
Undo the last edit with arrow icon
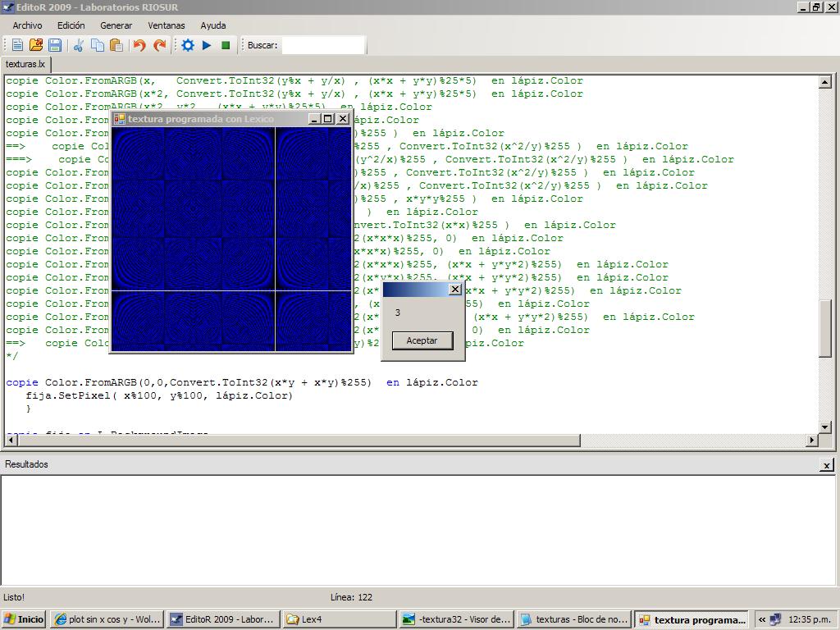139,45
